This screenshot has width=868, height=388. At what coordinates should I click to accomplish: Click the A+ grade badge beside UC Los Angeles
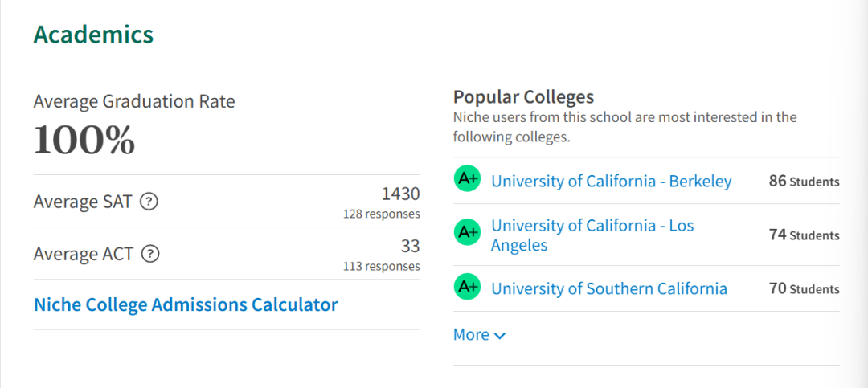click(x=468, y=232)
